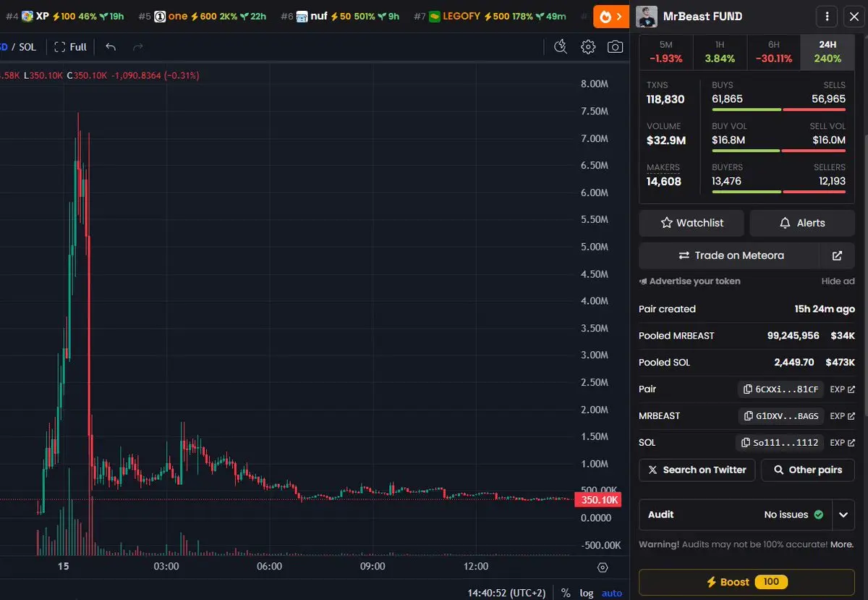Click the More link in audit warning
The image size is (868, 600).
[842, 544]
